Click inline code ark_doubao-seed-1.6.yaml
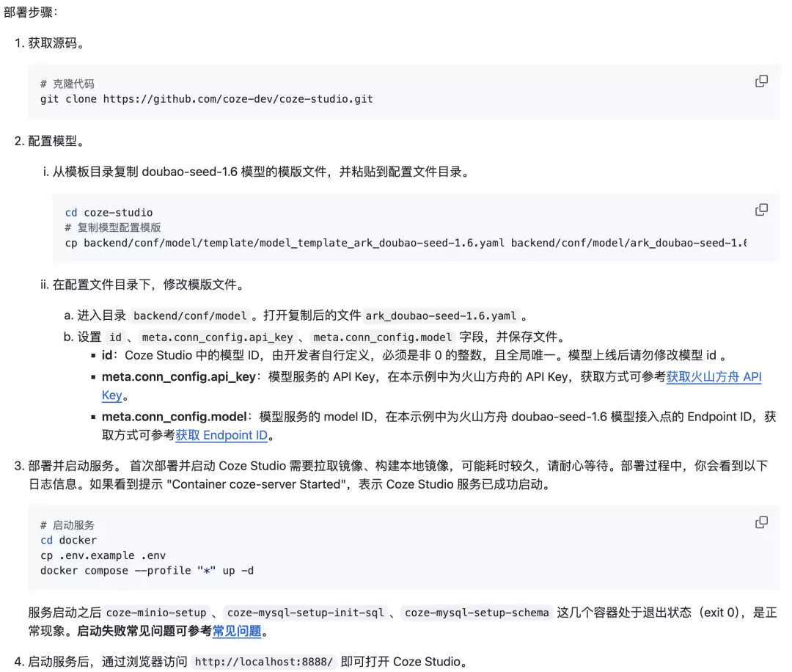792x672 pixels. (x=441, y=315)
